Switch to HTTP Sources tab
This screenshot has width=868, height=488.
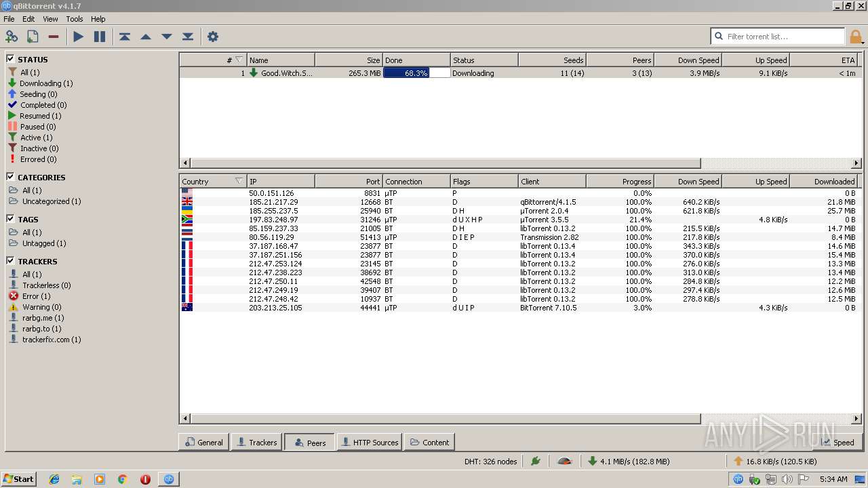click(369, 442)
